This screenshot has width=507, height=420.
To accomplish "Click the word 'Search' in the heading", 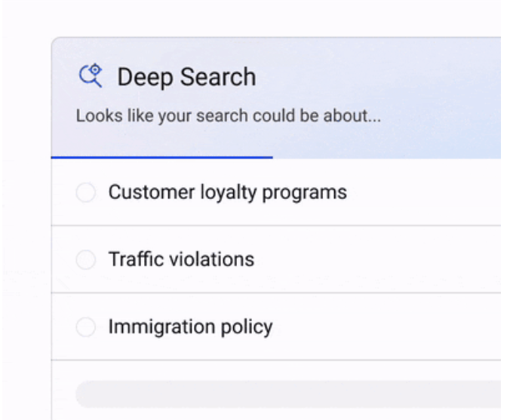I will coord(218,77).
